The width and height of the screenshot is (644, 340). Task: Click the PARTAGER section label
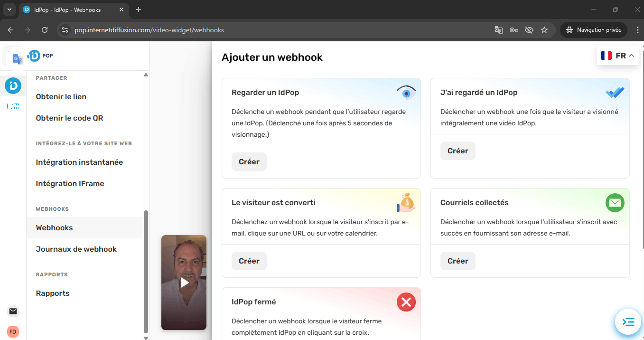(52, 78)
